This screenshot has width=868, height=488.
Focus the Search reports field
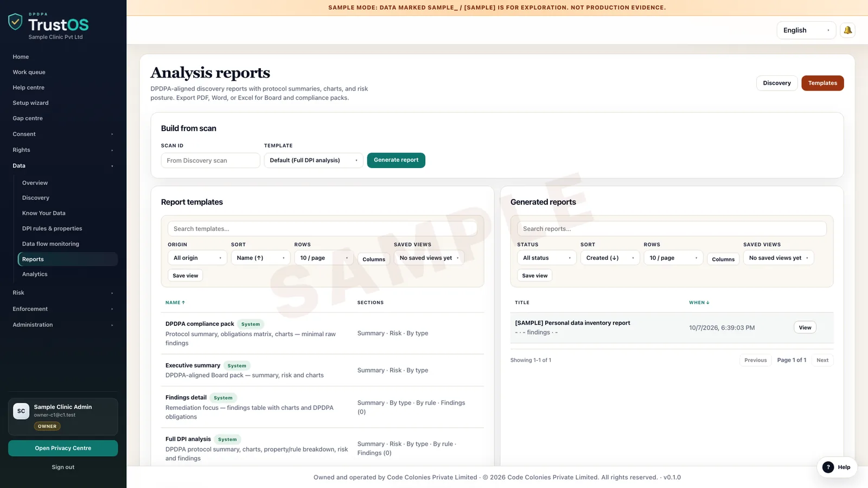point(672,229)
